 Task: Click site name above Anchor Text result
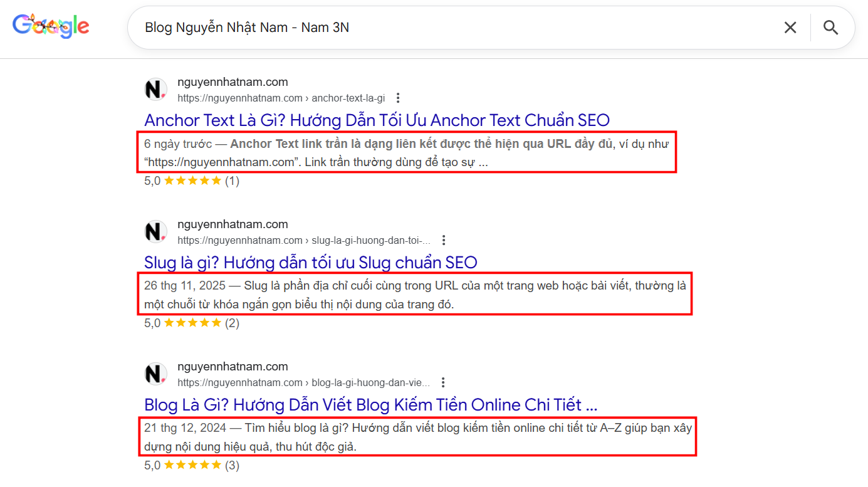233,81
